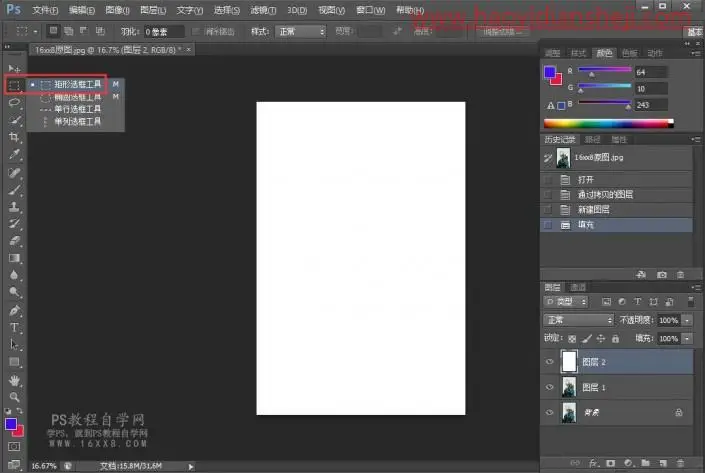
Task: Open the 文件(F) menu
Action: point(45,10)
